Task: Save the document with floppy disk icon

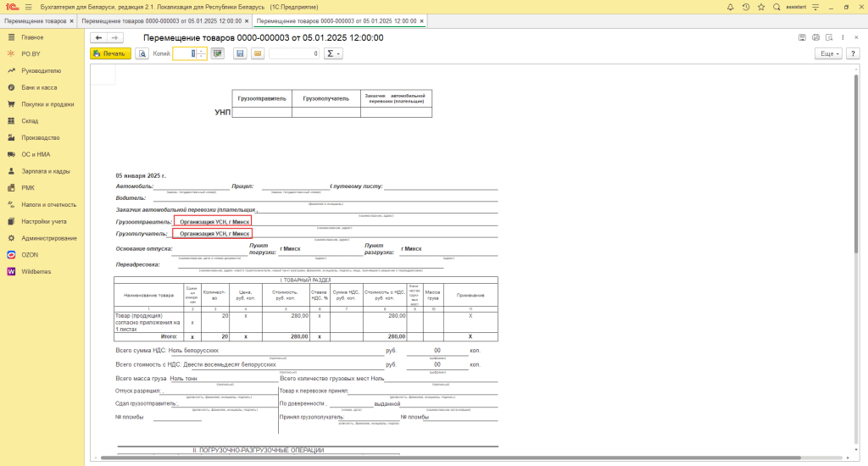Action: point(240,53)
